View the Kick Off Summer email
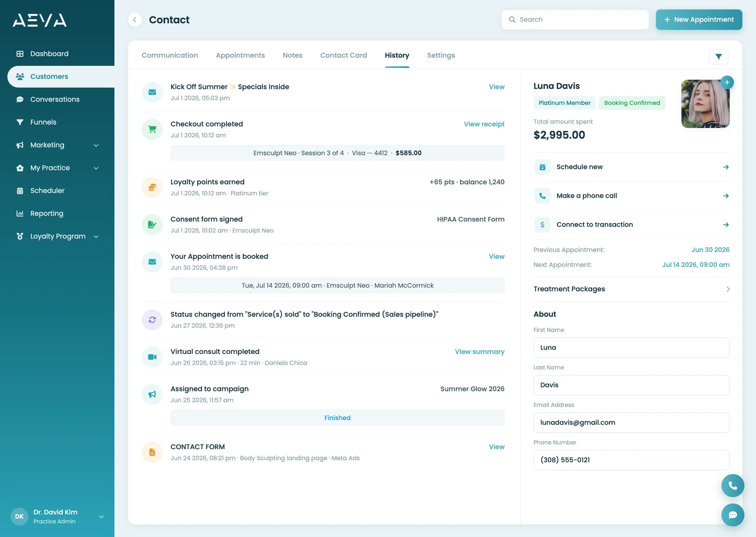 (497, 87)
